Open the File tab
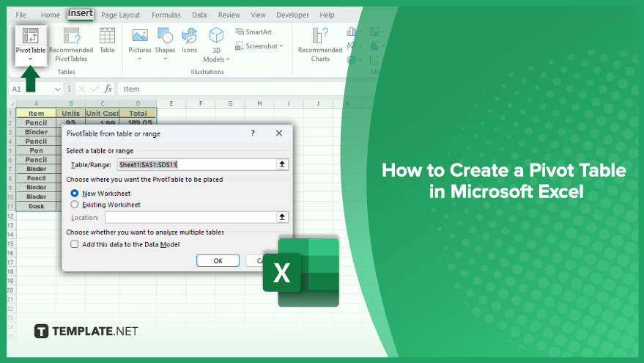Viewport: 644px width, 363px height. coord(21,15)
